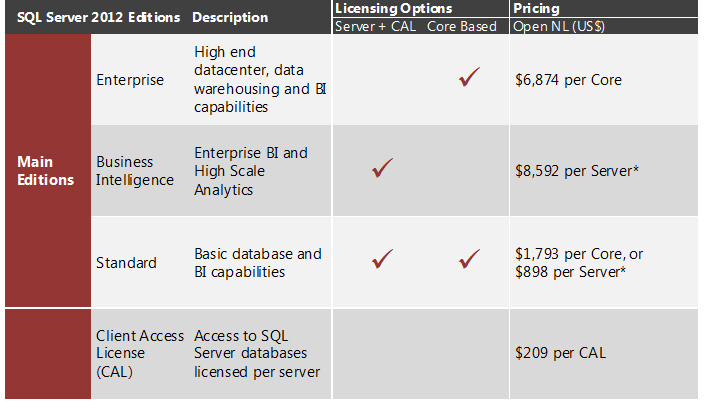
Task: Click the Enterprise Core Based checkmark
Action: click(x=470, y=79)
